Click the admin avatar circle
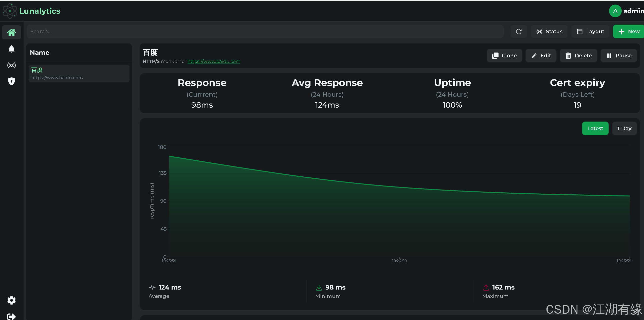The image size is (644, 320). click(x=615, y=11)
